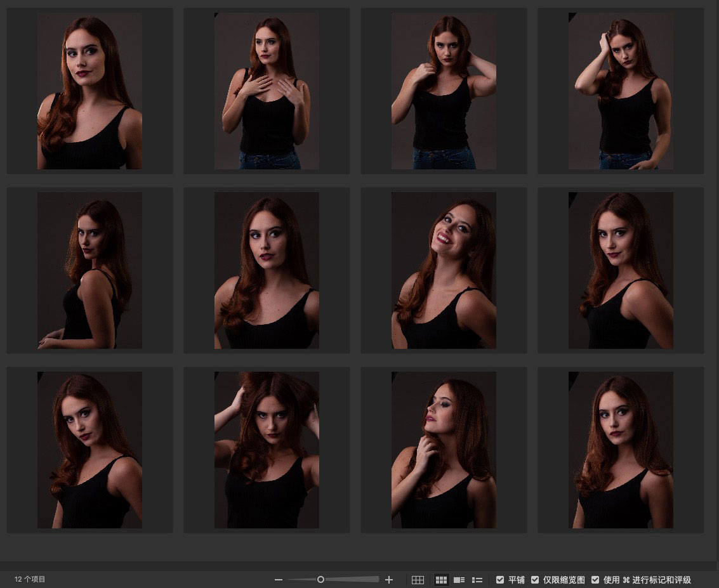Select thumbnail with both hands lifting hair
This screenshot has width=719, height=588.
click(x=267, y=450)
